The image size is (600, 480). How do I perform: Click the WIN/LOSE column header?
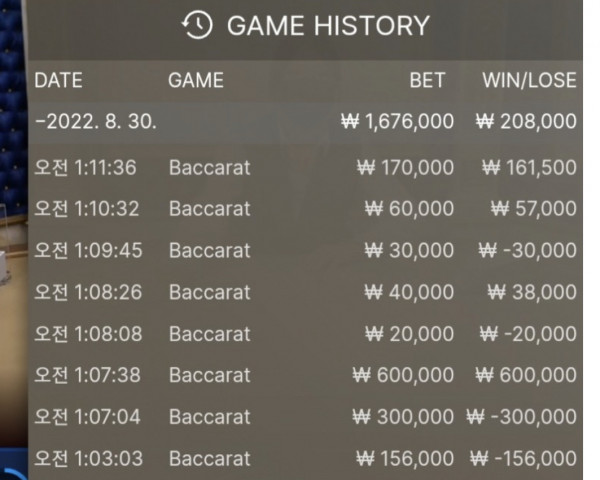[x=529, y=81]
